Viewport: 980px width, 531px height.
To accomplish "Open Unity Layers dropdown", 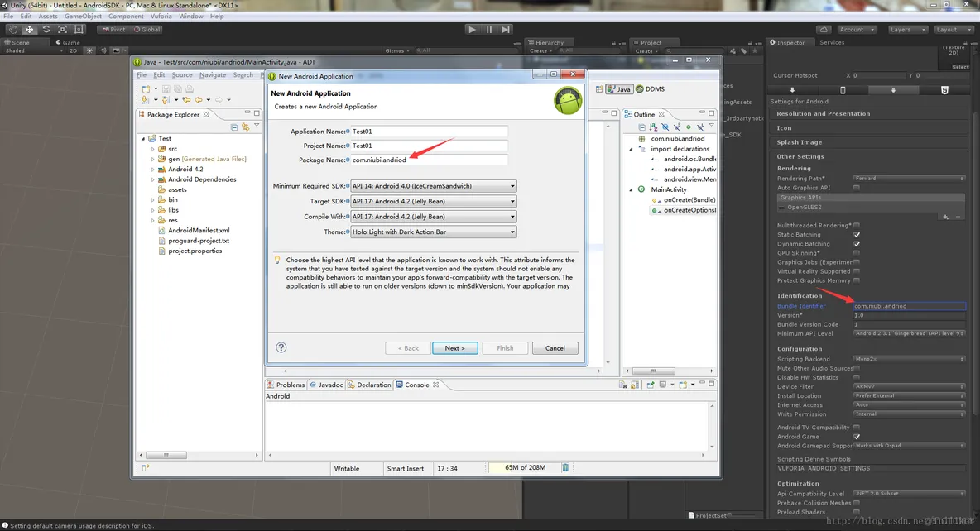I will pyautogui.click(x=907, y=29).
